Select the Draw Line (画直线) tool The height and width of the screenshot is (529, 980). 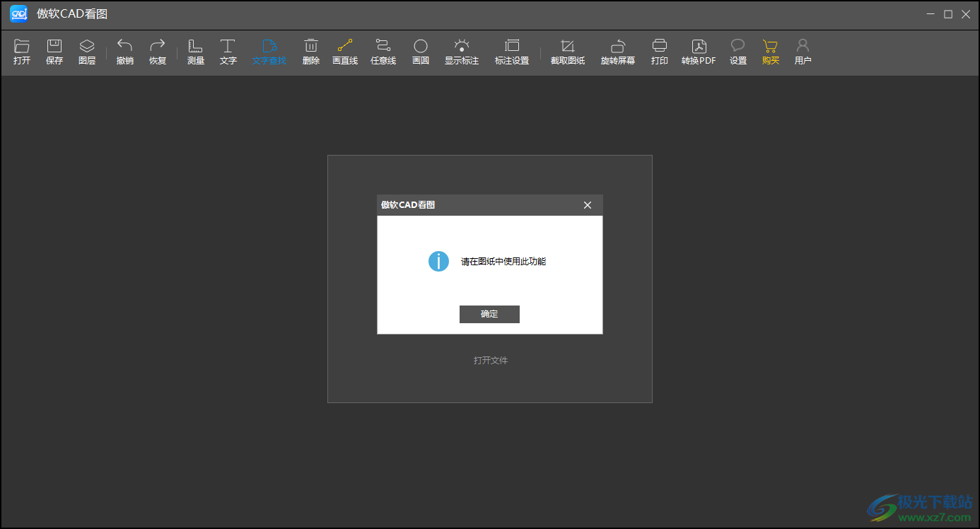[345, 47]
